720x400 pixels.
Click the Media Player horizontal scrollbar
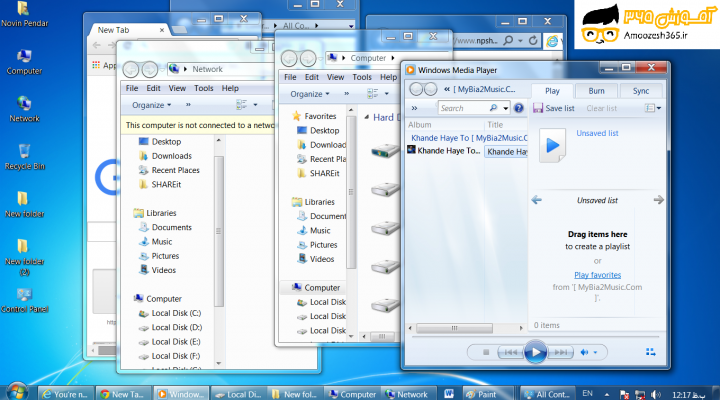454,328
